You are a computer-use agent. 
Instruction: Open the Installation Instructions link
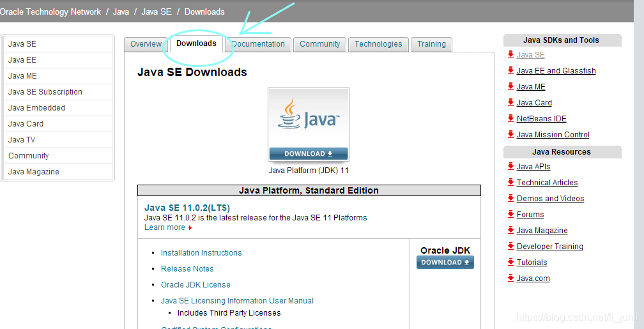coord(201,253)
